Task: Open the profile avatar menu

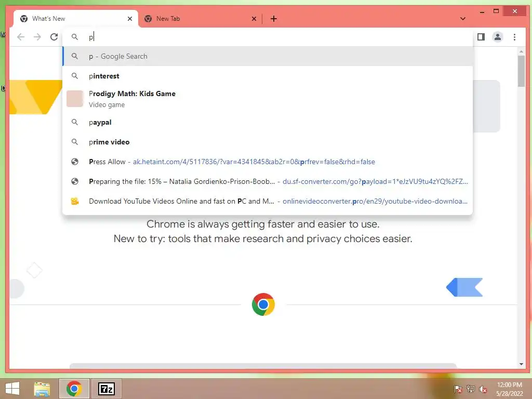Action: 497,37
